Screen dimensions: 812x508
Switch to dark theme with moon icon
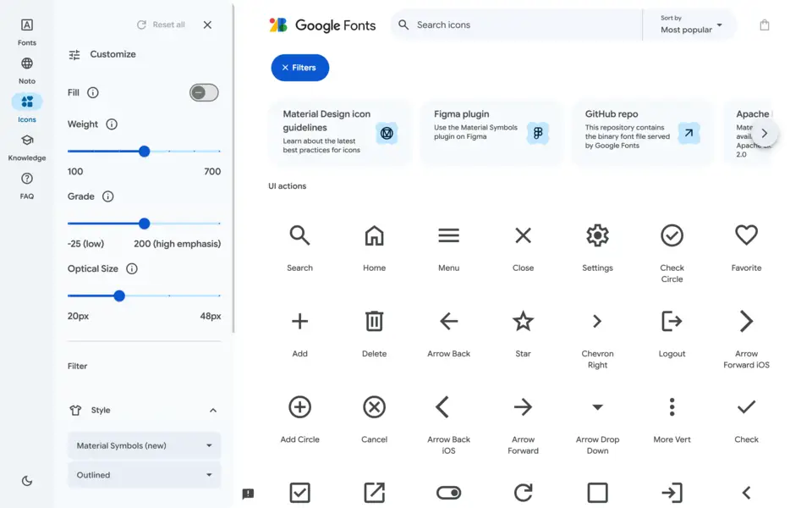tap(27, 481)
